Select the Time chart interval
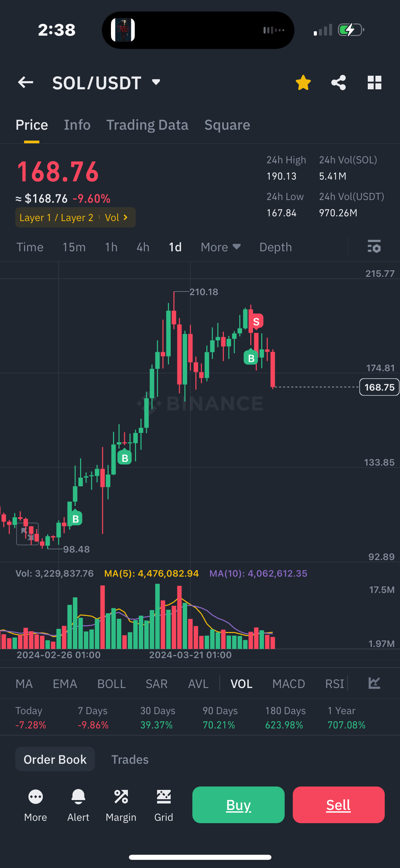Viewport: 400px width, 868px height. click(x=30, y=247)
